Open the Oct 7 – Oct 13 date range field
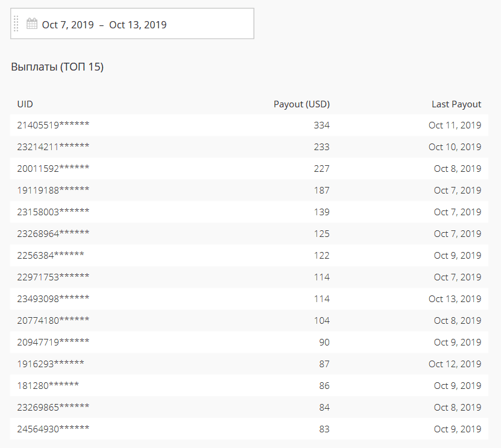The height and width of the screenshot is (448, 501). click(132, 24)
